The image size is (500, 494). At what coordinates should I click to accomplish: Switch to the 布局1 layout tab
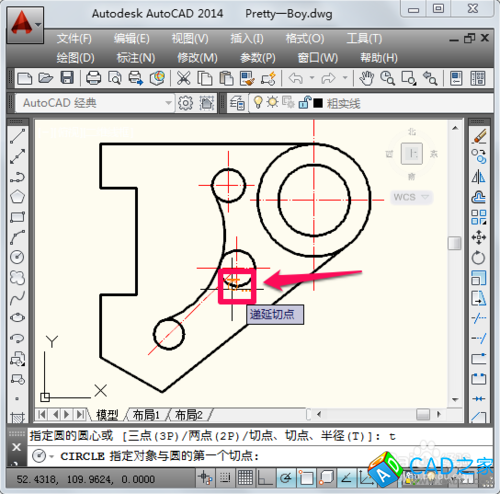coord(146,415)
